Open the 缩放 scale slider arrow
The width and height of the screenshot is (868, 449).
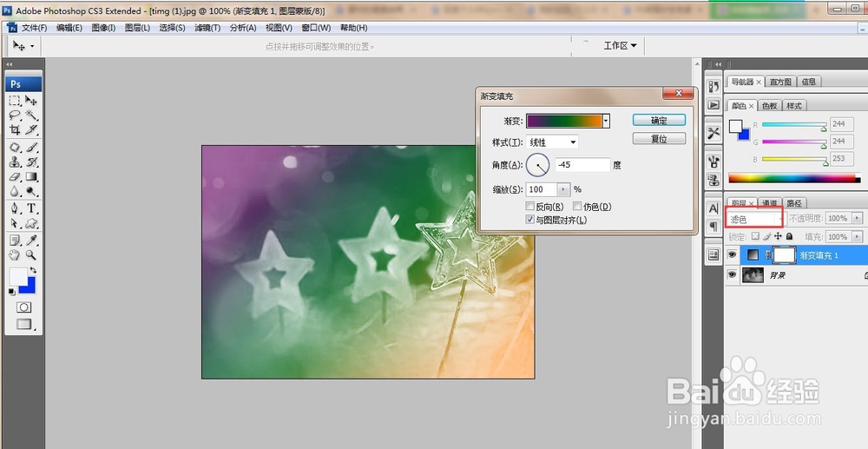[x=563, y=189]
